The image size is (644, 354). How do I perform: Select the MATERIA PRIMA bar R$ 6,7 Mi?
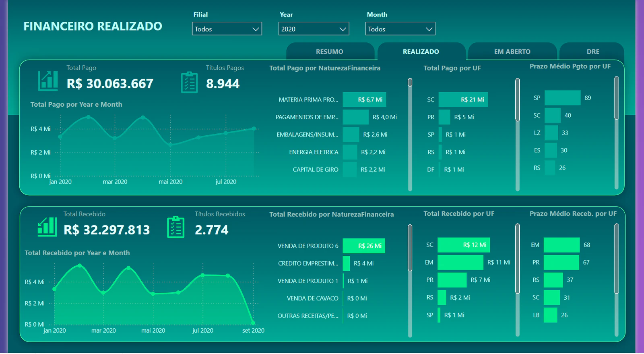[x=364, y=99]
